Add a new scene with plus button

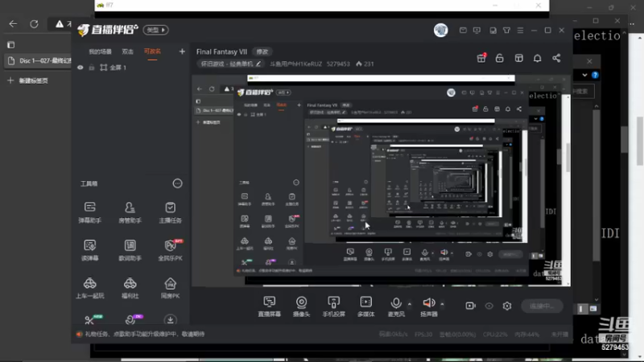pos(182,51)
